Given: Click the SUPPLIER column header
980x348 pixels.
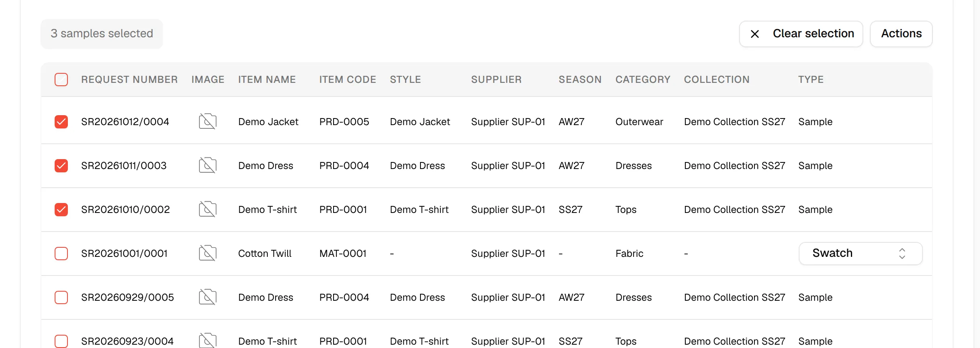Looking at the screenshot, I should [x=496, y=80].
